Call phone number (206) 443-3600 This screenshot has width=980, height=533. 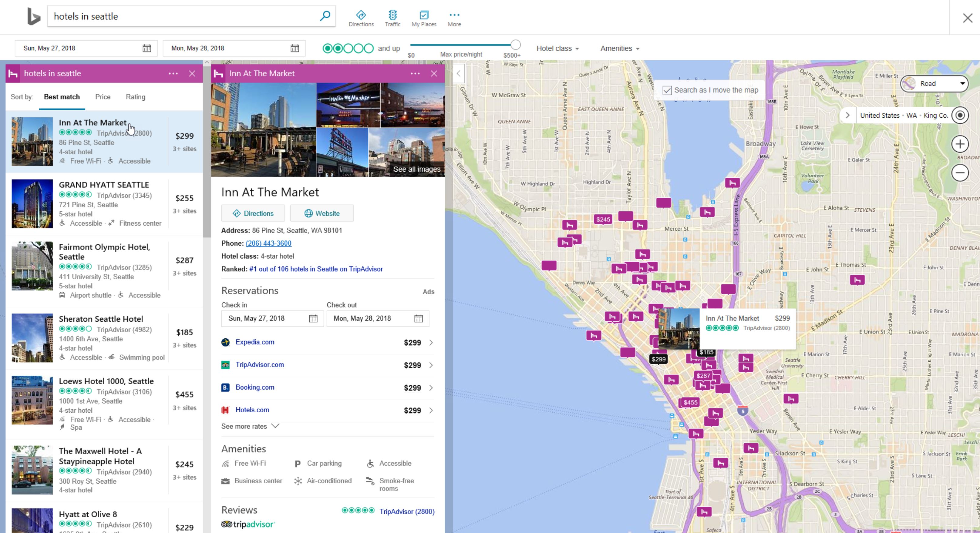[x=269, y=243]
